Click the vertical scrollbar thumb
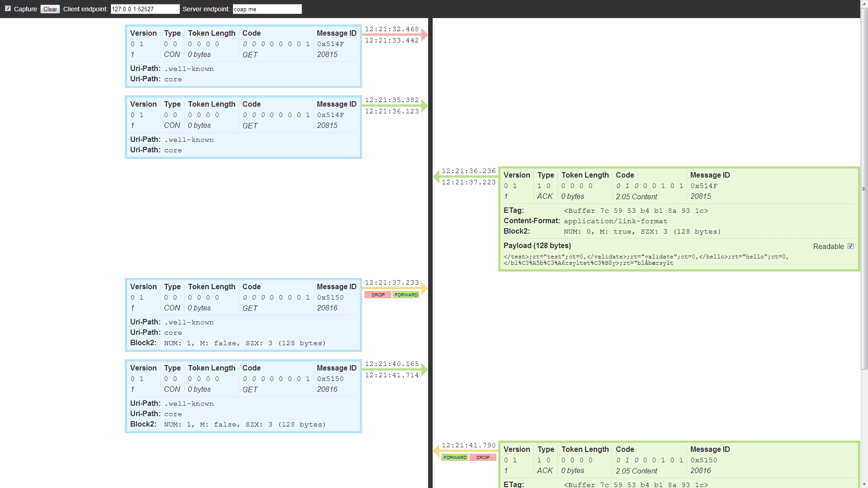The image size is (868, 488). point(864,190)
